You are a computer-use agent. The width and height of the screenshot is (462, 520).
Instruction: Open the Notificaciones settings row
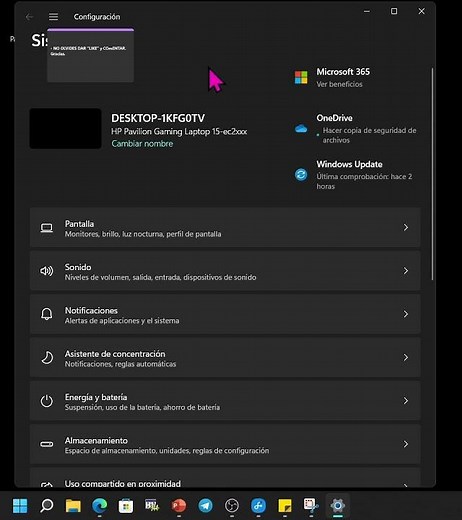pyautogui.click(x=225, y=314)
